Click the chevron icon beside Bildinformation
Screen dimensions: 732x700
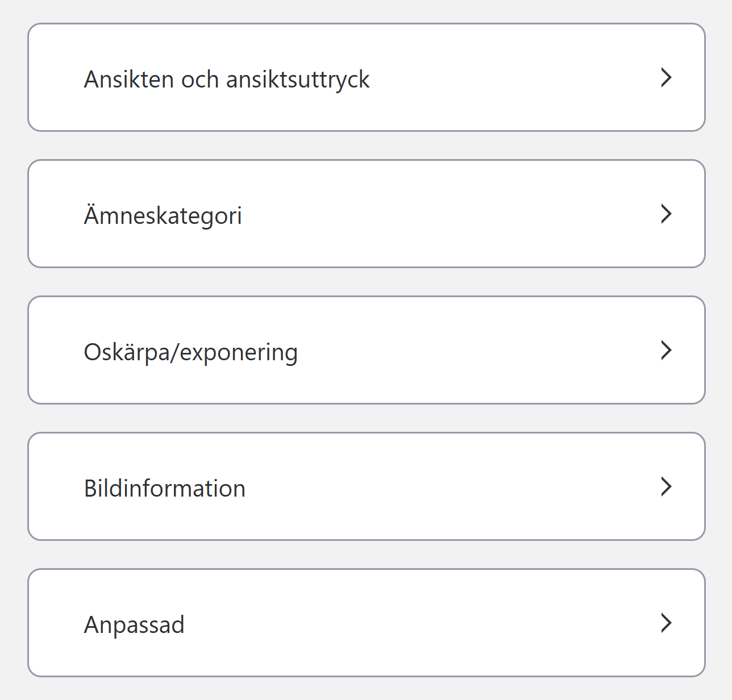pos(666,486)
